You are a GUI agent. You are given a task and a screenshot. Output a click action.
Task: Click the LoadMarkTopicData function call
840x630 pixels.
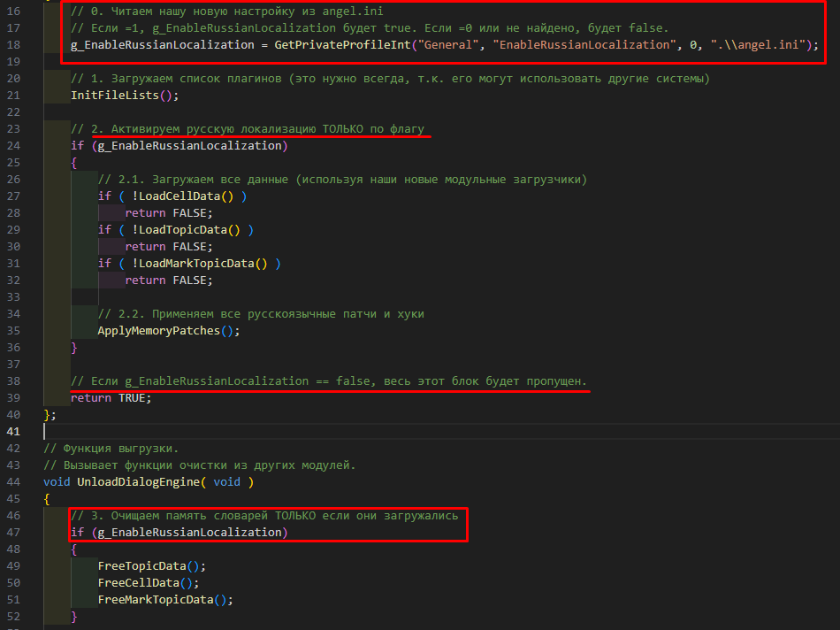[202, 264]
